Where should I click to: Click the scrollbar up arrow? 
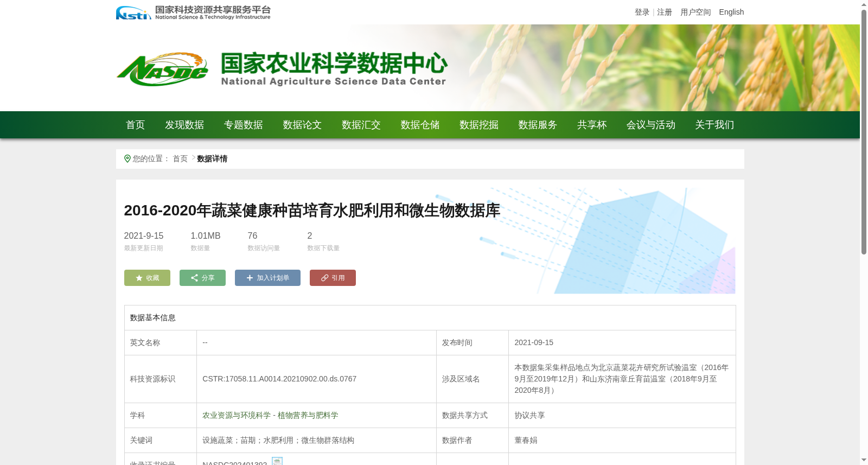(864, 4)
